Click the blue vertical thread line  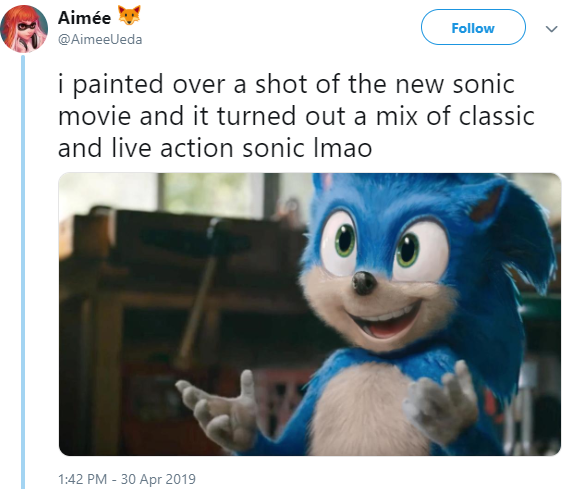[23, 272]
